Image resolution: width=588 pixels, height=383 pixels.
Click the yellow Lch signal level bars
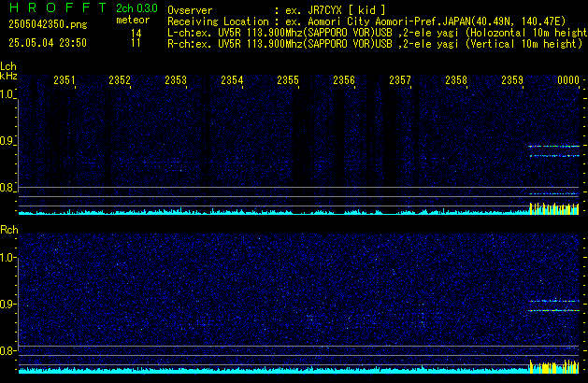pos(553,208)
